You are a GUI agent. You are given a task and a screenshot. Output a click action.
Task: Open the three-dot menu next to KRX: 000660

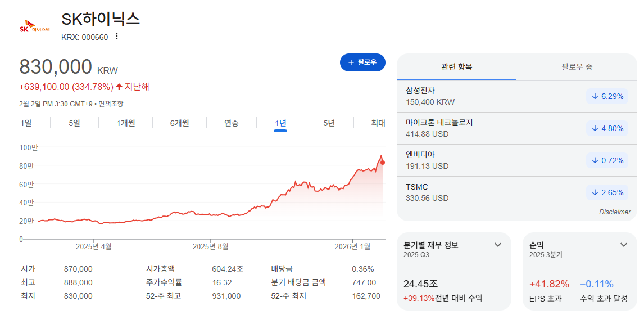coord(117,37)
